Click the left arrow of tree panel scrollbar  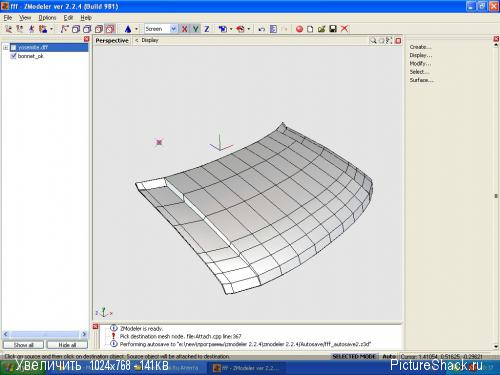coord(6,334)
